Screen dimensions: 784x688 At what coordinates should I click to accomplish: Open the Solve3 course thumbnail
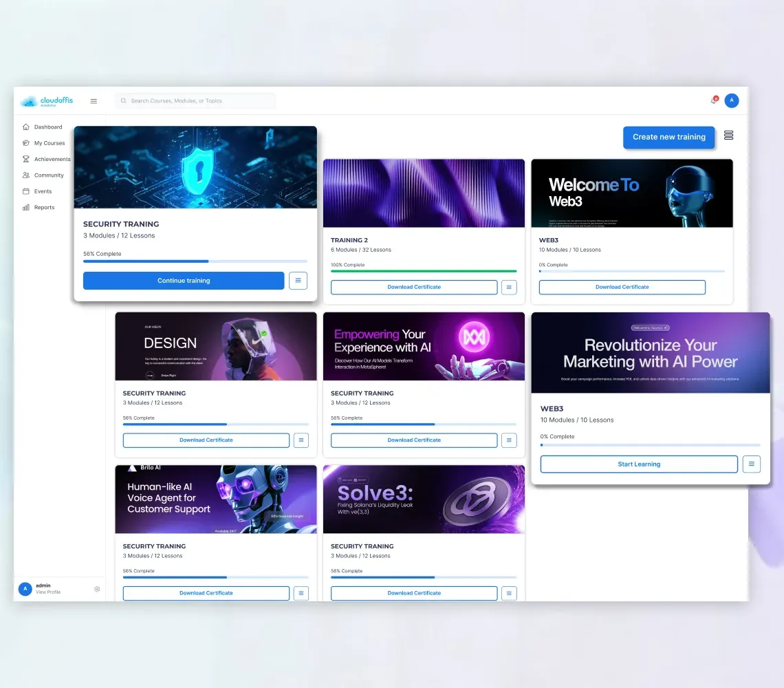[424, 499]
